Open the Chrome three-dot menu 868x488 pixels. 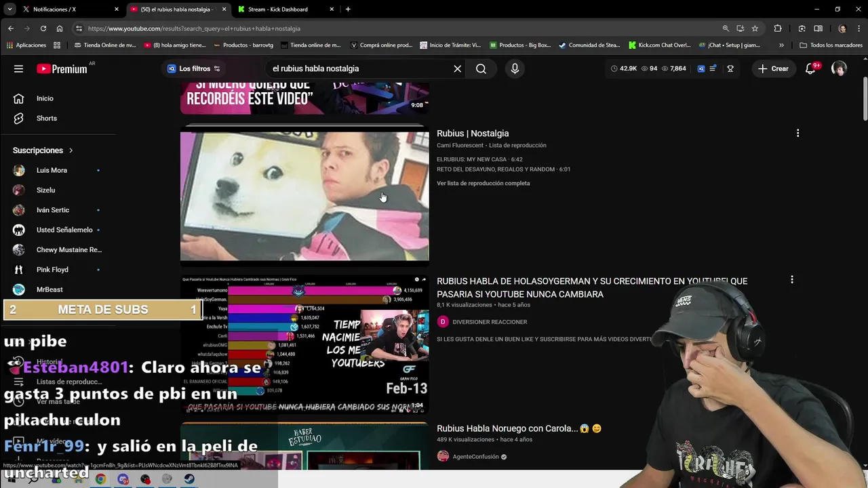(x=859, y=28)
